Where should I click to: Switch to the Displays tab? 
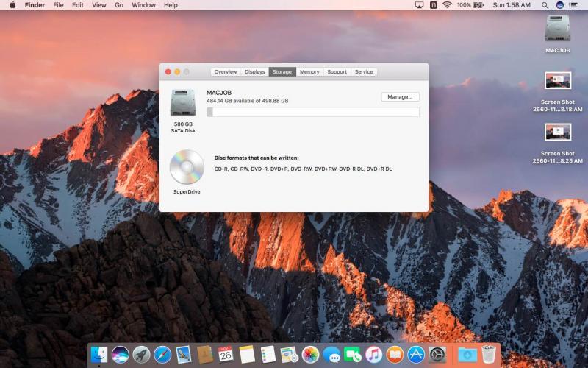click(254, 71)
